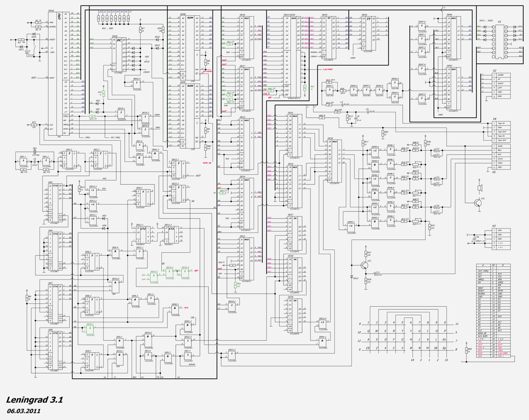Click the DD3 CT16 counter chip
This screenshot has height=420, width=529.
click(x=55, y=203)
